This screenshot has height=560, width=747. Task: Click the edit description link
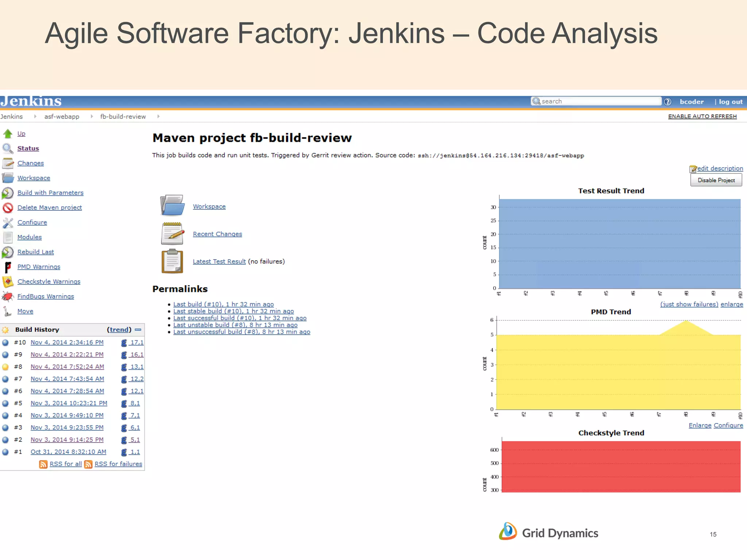(720, 168)
